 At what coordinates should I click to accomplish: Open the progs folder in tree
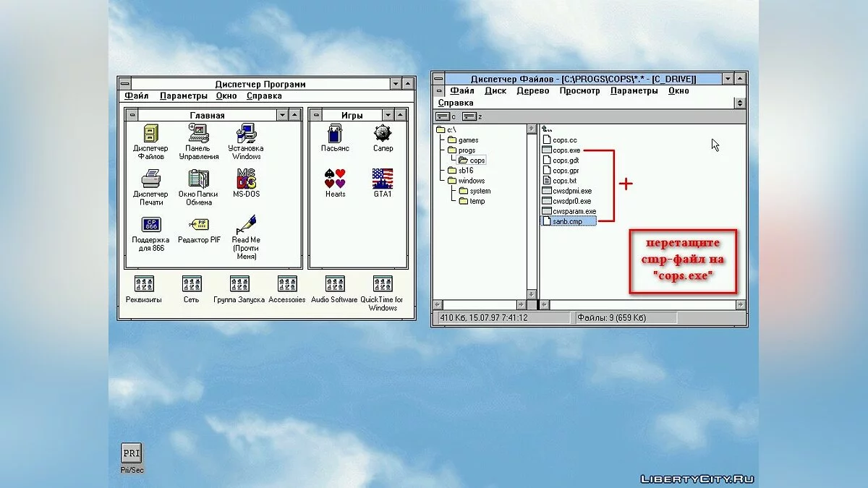click(x=467, y=150)
